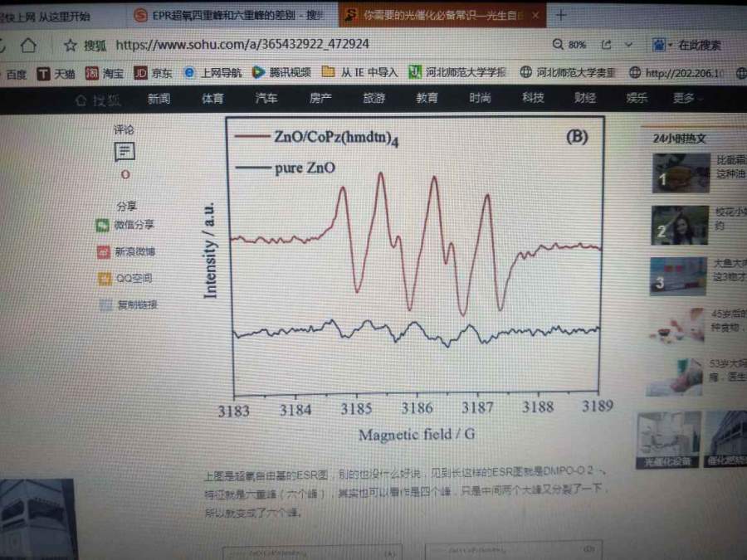This screenshot has width=747, height=560.
Task: Open hot article thumbnail number 3
Action: (x=678, y=276)
